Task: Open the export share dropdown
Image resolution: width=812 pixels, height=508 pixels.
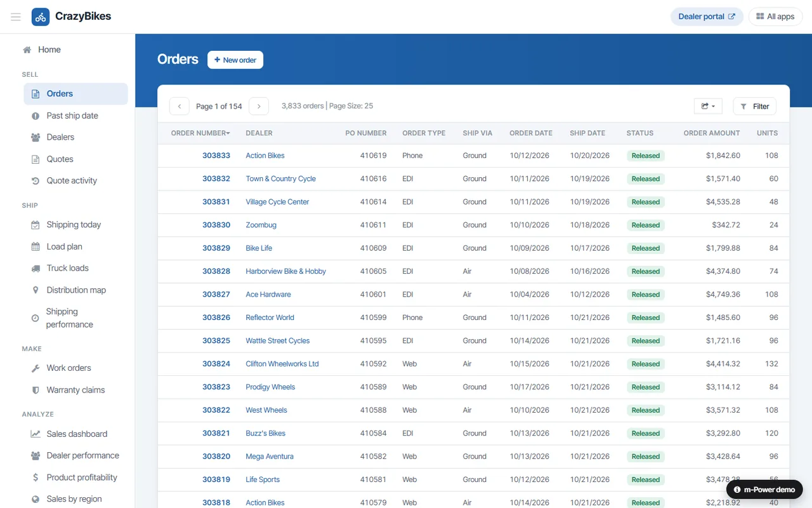Action: coord(708,106)
